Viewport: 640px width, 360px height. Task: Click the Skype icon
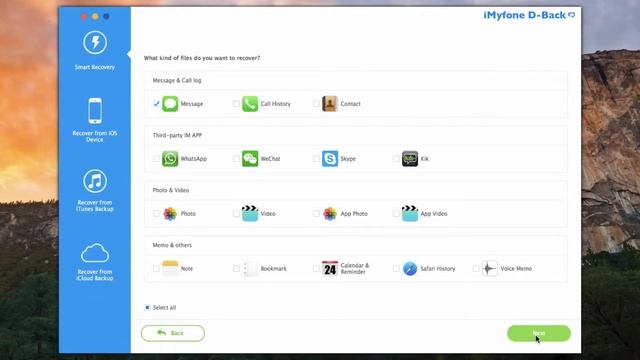click(330, 159)
